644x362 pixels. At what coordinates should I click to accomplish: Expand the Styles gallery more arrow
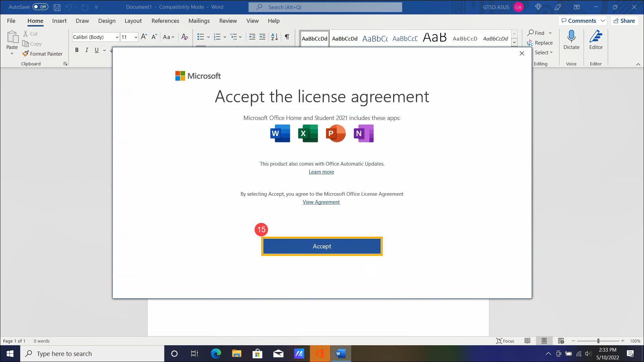coord(514,43)
